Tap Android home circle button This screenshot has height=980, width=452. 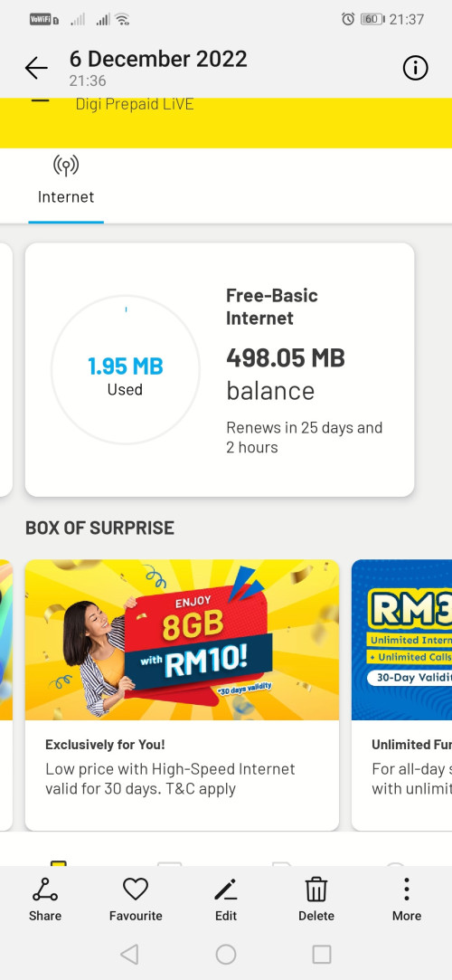(x=226, y=955)
